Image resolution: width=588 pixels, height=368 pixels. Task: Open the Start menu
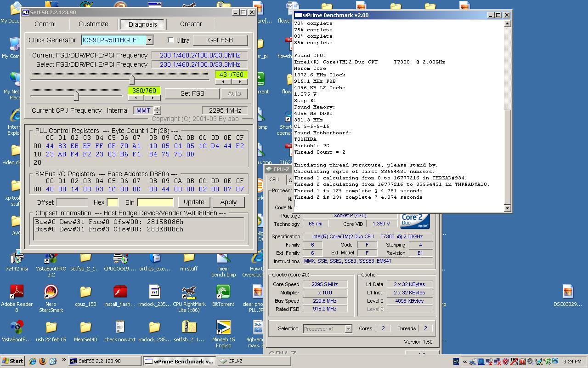click(13, 361)
